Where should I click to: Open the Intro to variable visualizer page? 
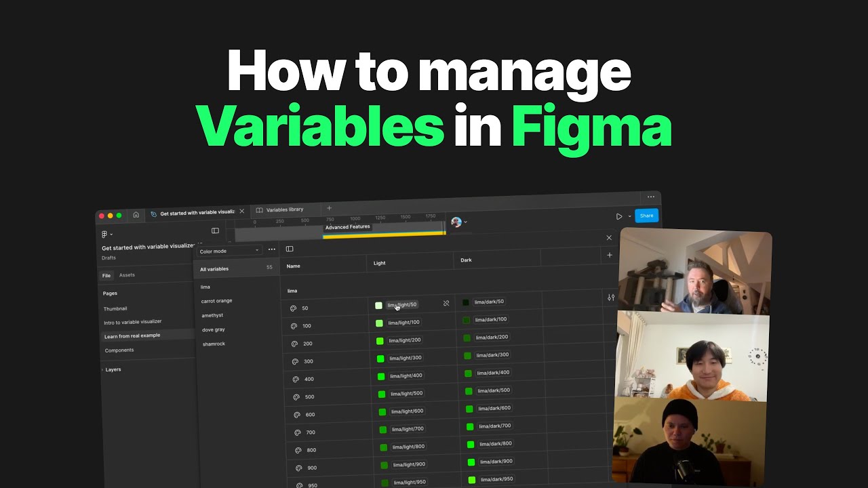click(x=132, y=322)
